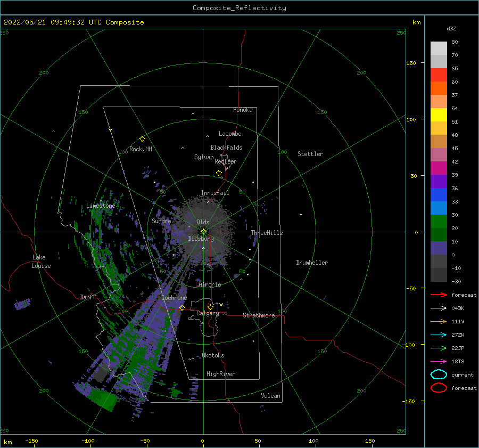
Task: Select the white asterisk marker near ThreeHills north
Action: pos(253,183)
